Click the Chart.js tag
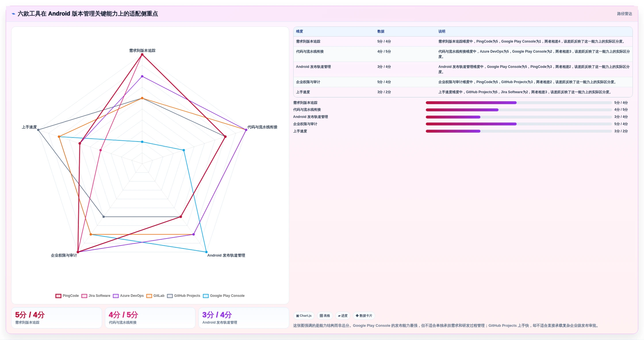This screenshot has height=340, width=644. (x=304, y=316)
